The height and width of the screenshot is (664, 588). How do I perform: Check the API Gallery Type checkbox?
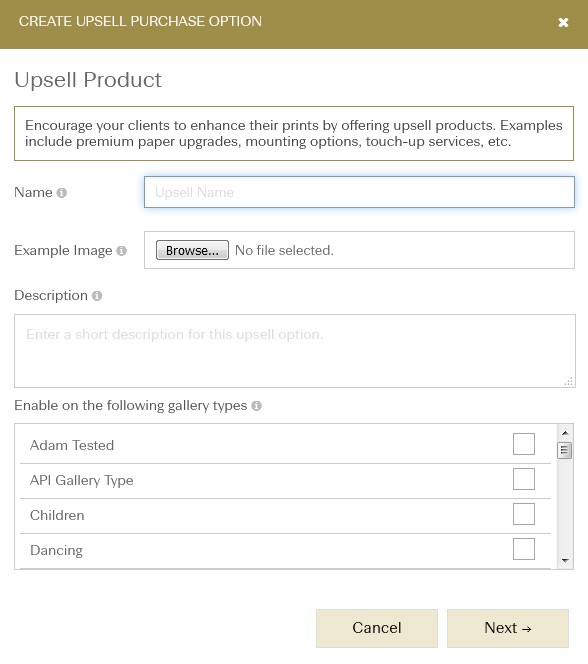524,479
